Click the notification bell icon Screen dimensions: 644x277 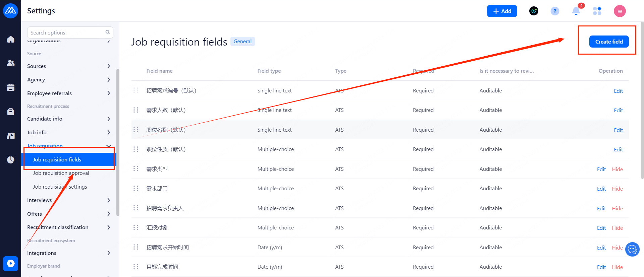576,11
